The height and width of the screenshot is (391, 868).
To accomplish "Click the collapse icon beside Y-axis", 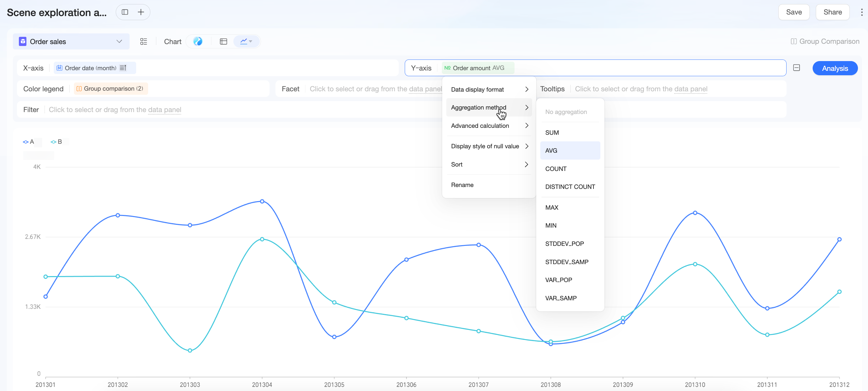I will click(796, 68).
